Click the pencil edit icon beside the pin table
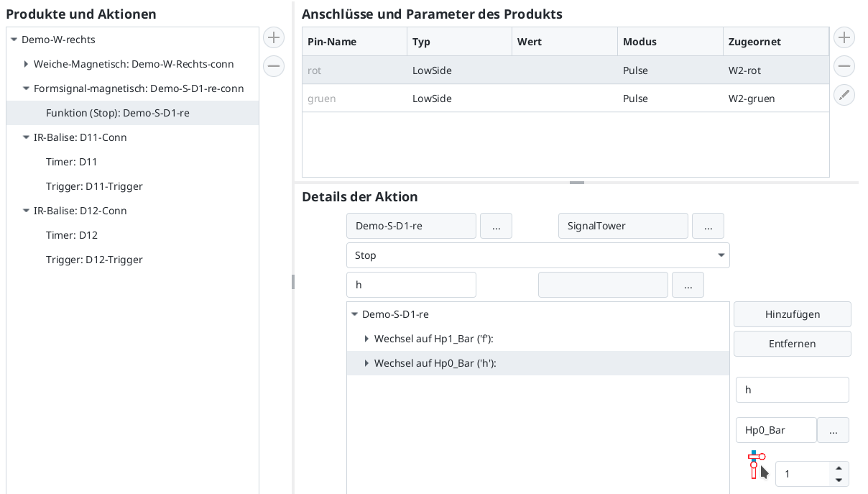The height and width of the screenshot is (494, 868). point(844,95)
